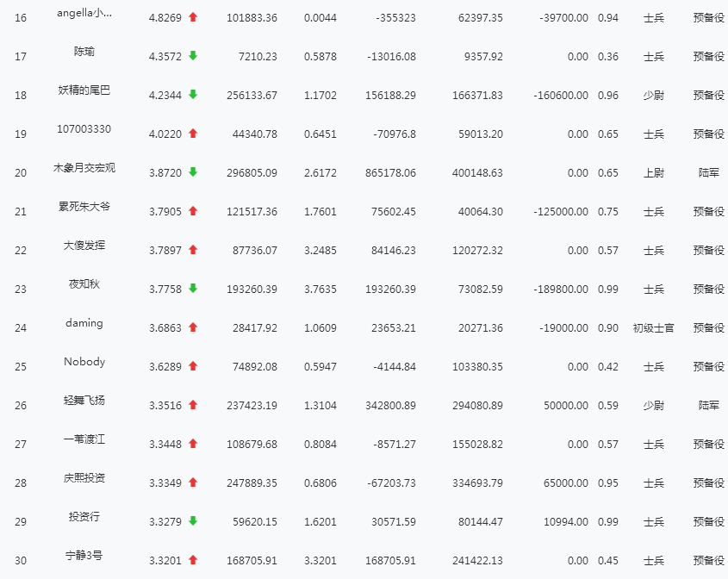Select the value 7210.23
Image resolution: width=728 pixels, height=579 pixels.
(x=258, y=57)
